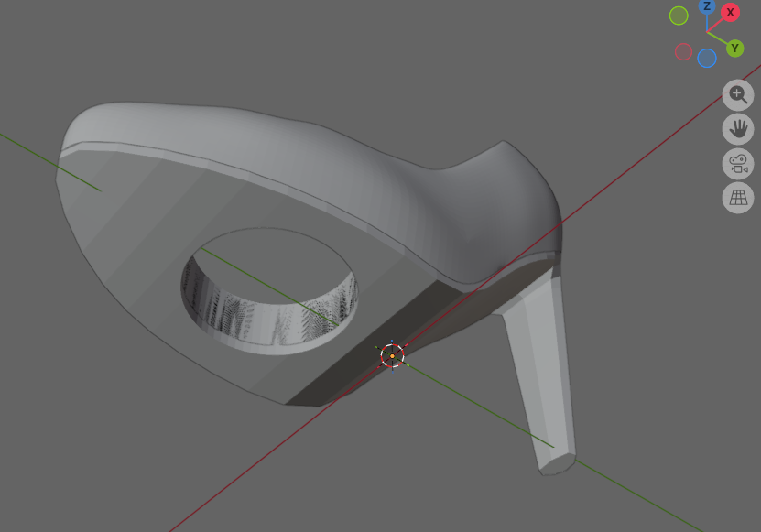Snap view to green Y axis

coord(734,49)
